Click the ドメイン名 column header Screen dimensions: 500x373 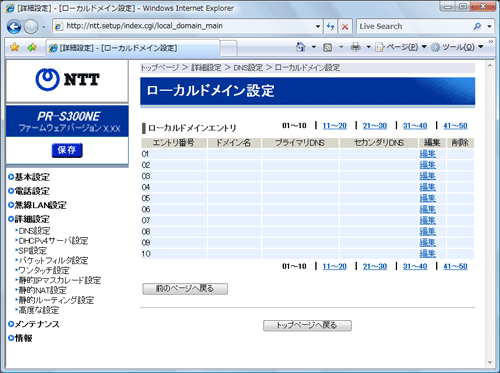(x=234, y=143)
